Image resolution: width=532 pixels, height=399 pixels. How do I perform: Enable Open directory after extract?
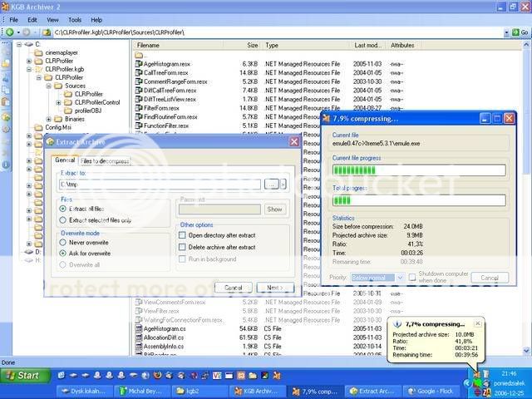[182, 235]
